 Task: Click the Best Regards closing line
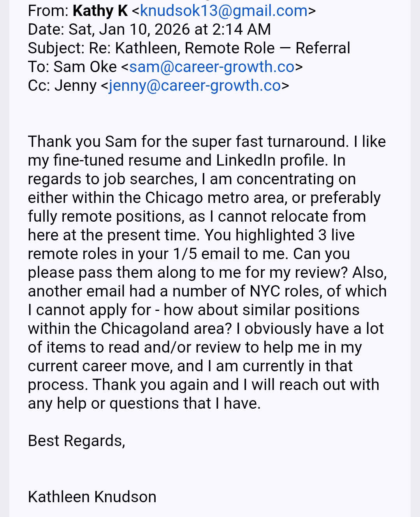pos(76,441)
